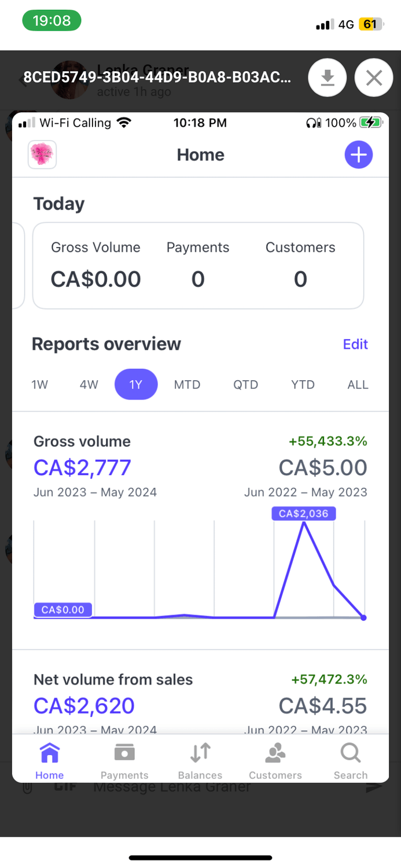Tap the Net volume from sales amount

84,706
